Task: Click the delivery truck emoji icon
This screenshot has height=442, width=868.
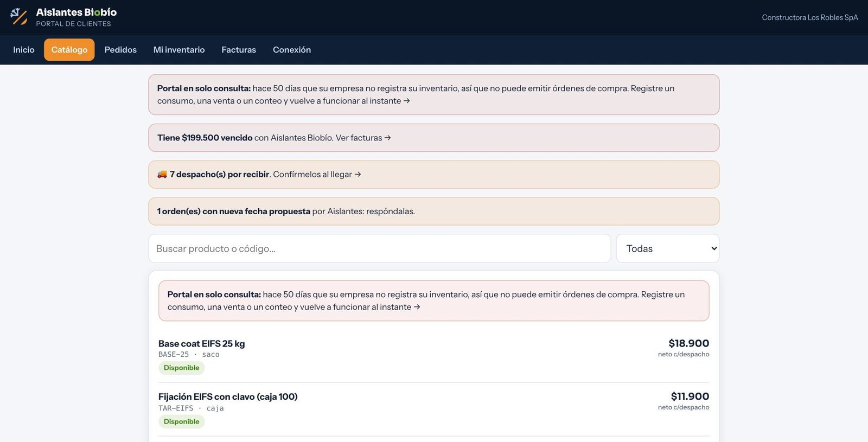Action: [x=162, y=174]
